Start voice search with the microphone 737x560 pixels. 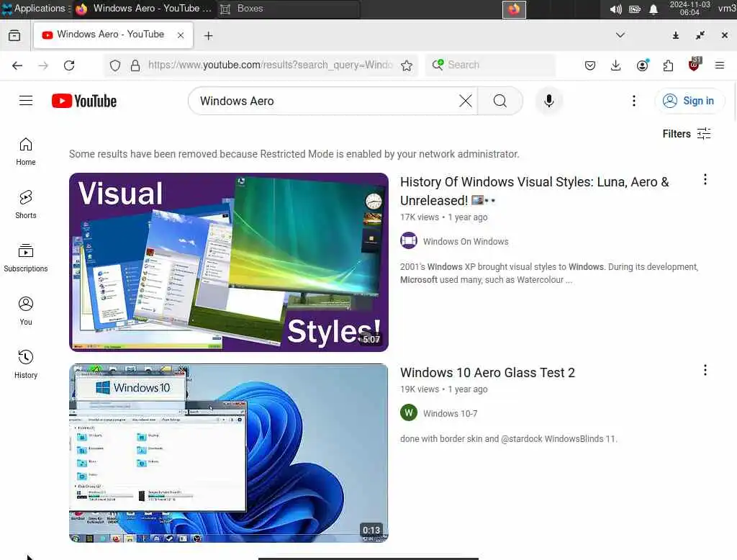pyautogui.click(x=548, y=101)
